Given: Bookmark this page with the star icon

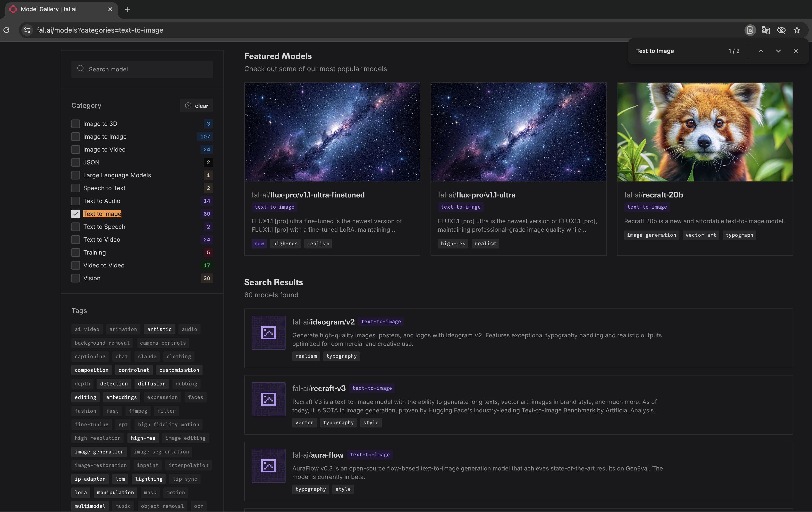Looking at the screenshot, I should pos(797,30).
